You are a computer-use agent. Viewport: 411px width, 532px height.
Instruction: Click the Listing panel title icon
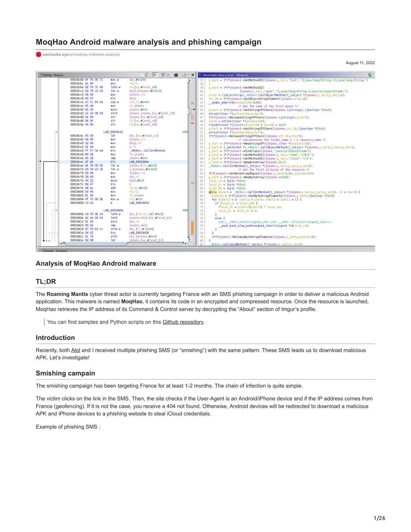(x=40, y=75)
